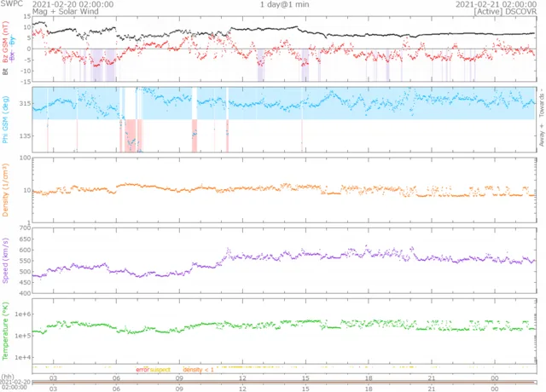546x392 pixels.
Task: Click the "density < 1" legend entry
Action: (197, 369)
